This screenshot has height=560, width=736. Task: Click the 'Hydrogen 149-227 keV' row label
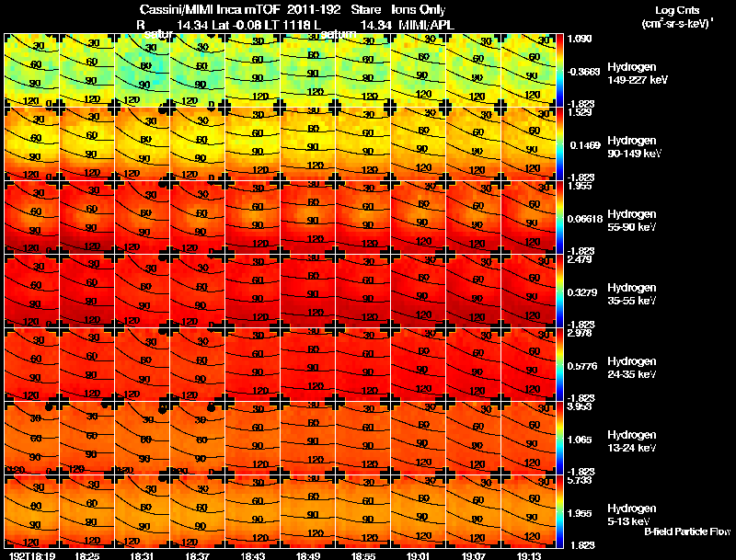tap(638, 74)
